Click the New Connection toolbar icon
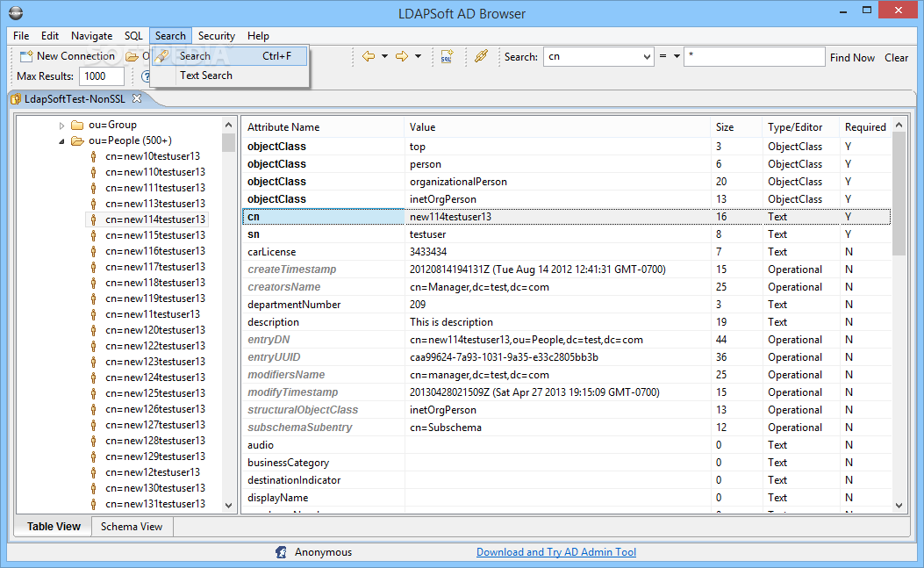 [x=26, y=56]
